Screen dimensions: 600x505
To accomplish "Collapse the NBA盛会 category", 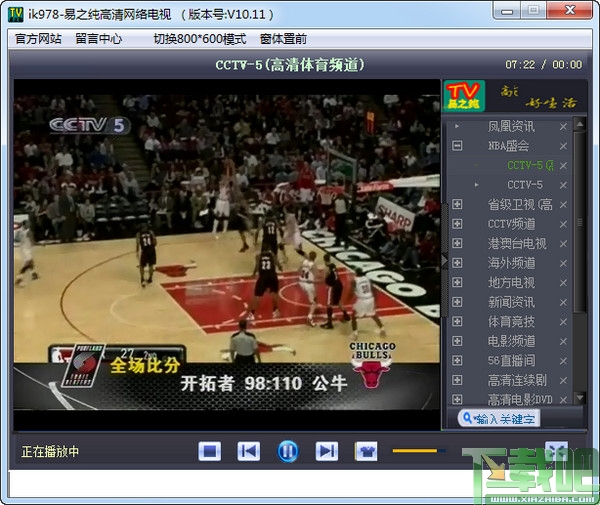I will click(x=457, y=146).
